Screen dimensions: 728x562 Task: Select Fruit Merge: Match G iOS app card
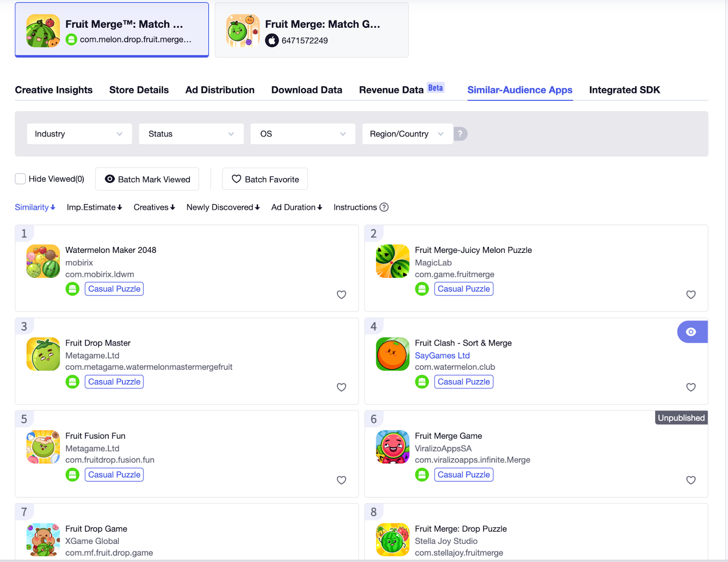312,30
